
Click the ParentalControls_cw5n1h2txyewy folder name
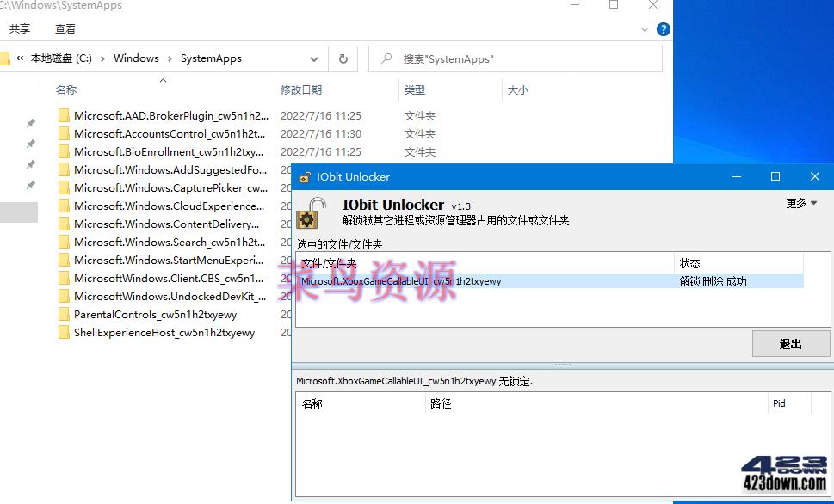pyautogui.click(x=155, y=315)
